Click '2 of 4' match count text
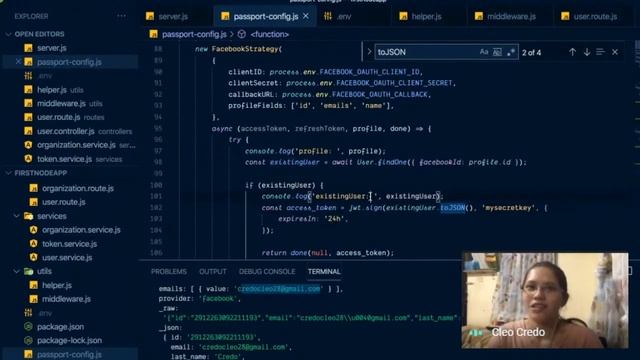The image size is (640, 360). pyautogui.click(x=531, y=53)
